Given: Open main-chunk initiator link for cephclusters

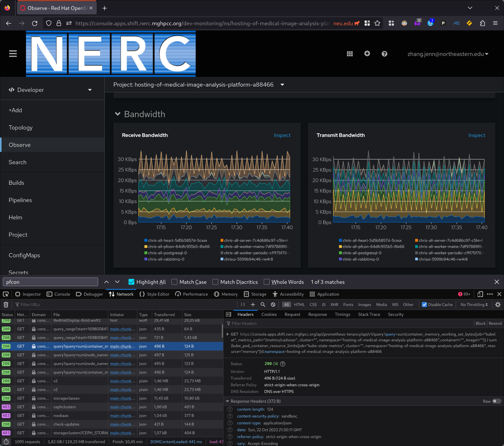Looking at the screenshot, I should [x=123, y=407].
